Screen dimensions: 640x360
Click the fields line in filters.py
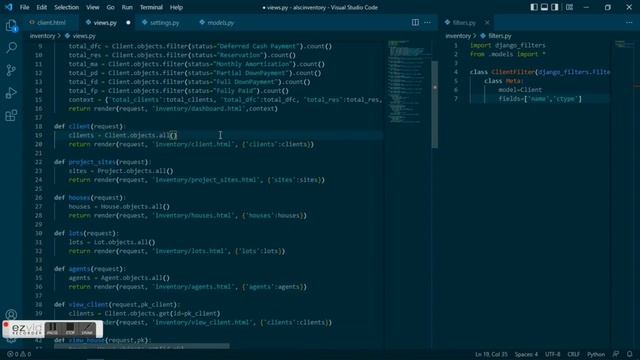point(540,99)
